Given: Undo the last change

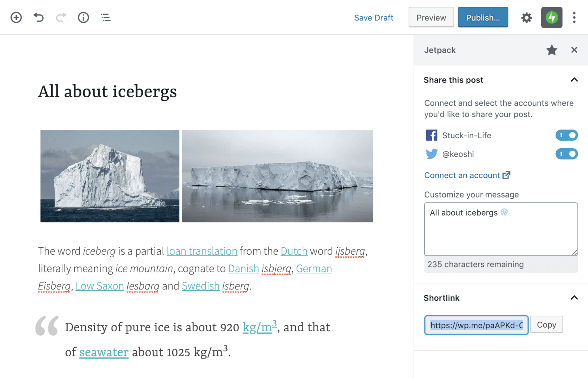Looking at the screenshot, I should pos(38,18).
